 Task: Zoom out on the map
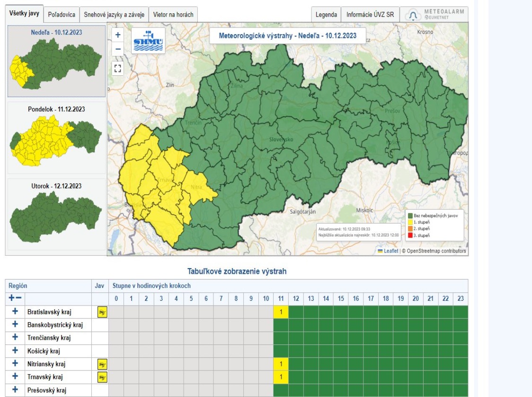click(118, 49)
